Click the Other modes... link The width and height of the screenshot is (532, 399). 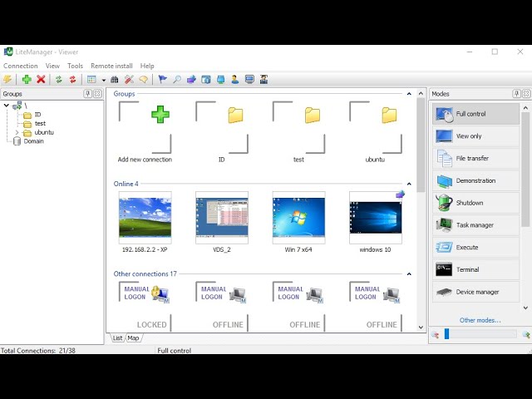tap(480, 320)
